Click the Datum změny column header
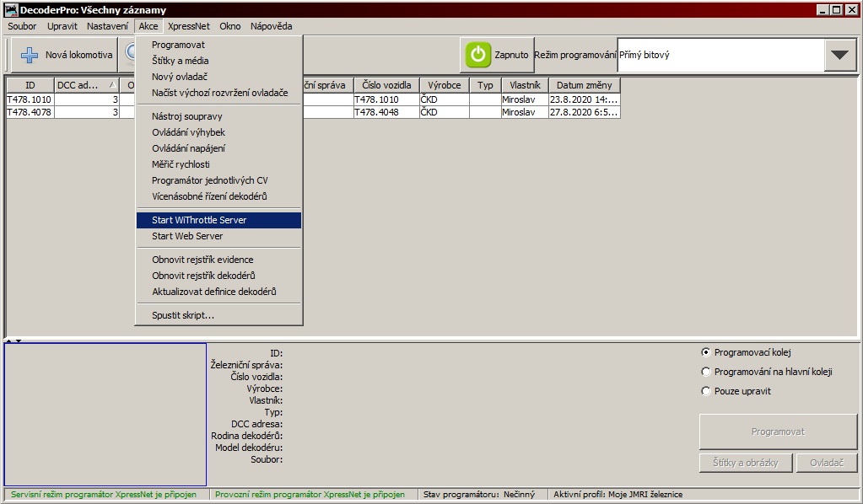This screenshot has width=863, height=504. 584,85
